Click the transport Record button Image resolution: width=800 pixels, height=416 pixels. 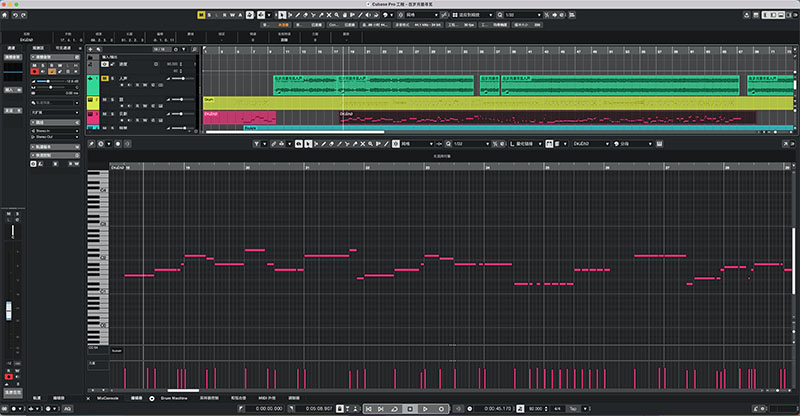click(441, 409)
